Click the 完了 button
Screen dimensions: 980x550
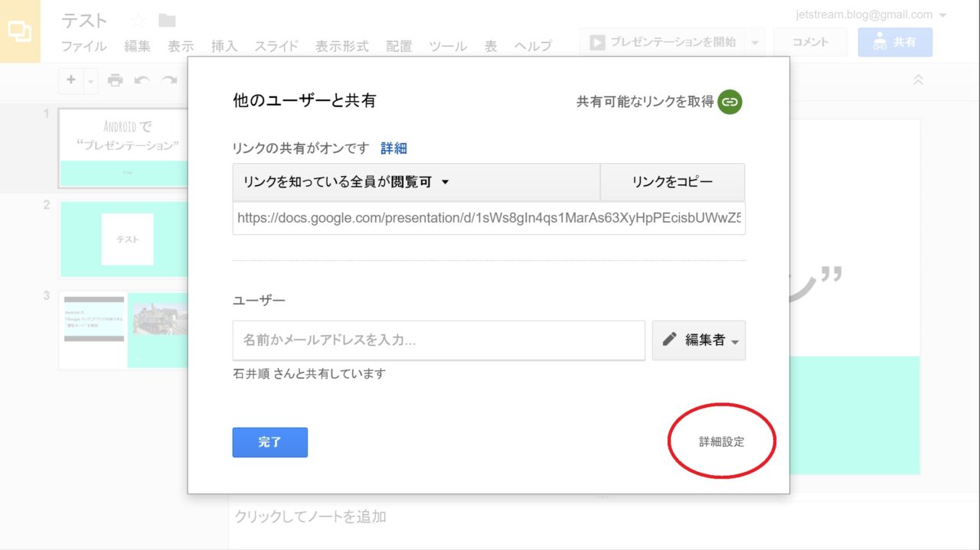(269, 442)
